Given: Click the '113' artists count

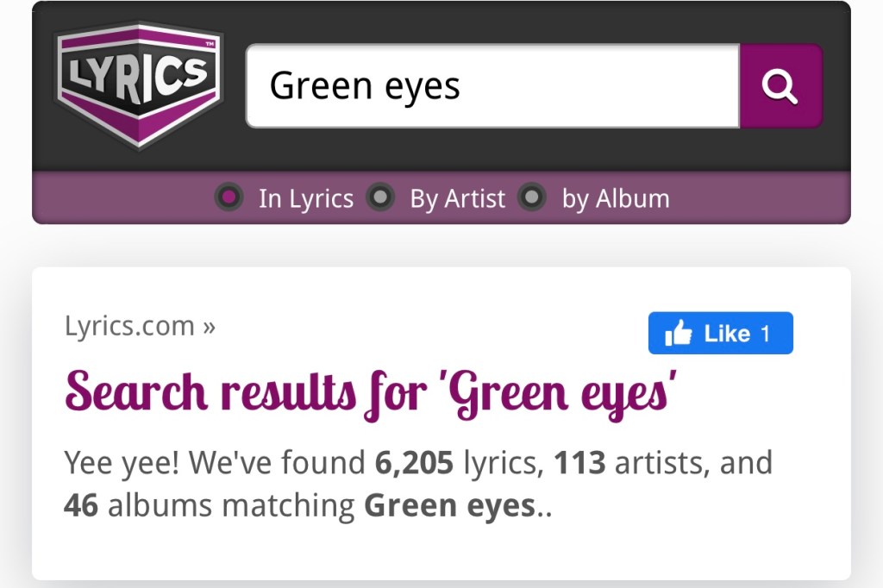Looking at the screenshot, I should pos(579,464).
